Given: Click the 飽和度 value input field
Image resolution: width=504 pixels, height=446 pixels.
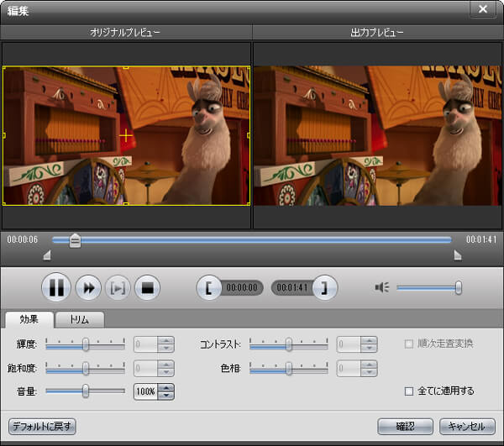Looking at the screenshot, I should [145, 368].
